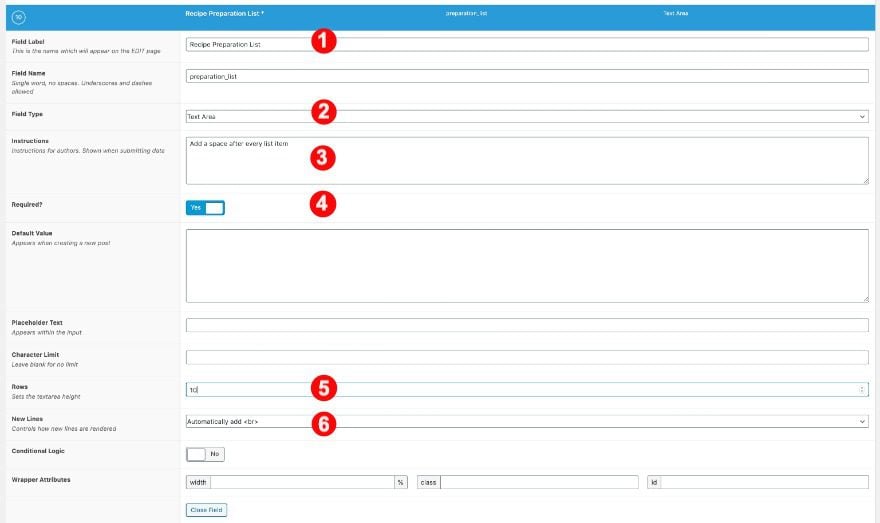Click the Default Value textarea resize handle
This screenshot has height=523, width=880.
[865, 299]
